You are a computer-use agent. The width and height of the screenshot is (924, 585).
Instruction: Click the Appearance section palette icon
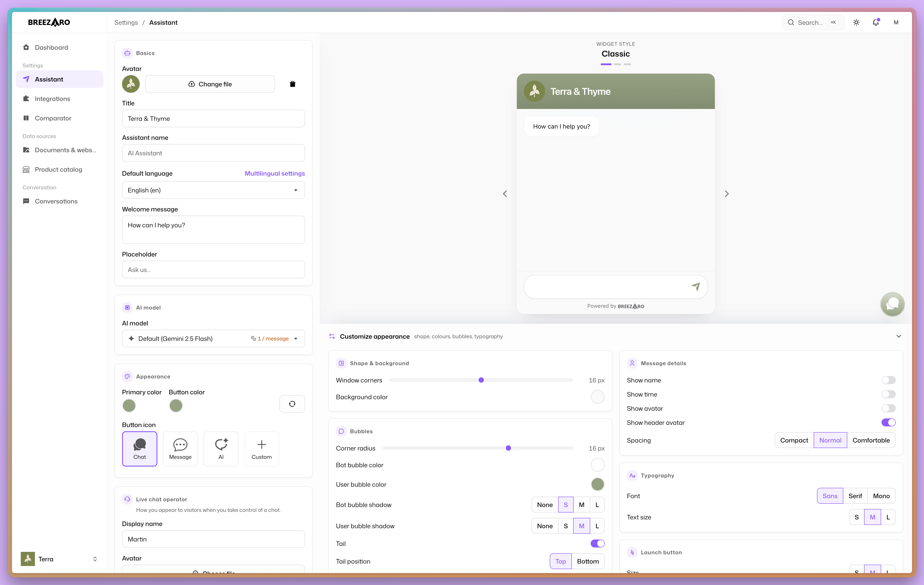click(x=127, y=376)
